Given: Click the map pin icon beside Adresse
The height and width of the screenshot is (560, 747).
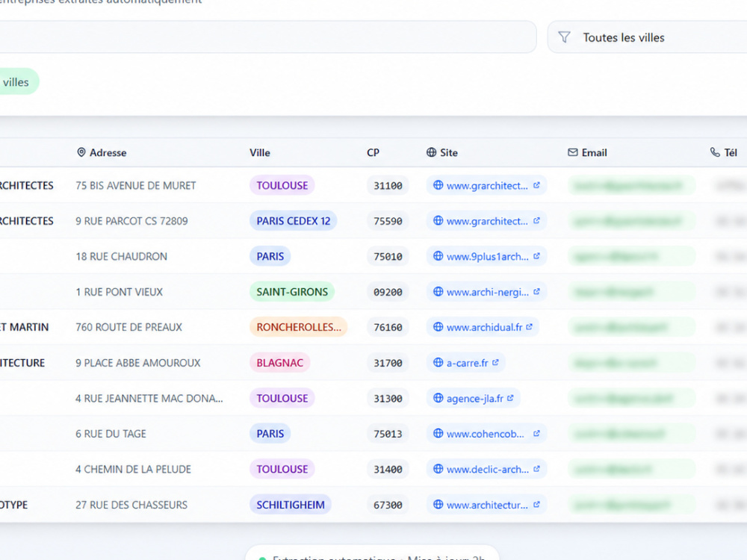Looking at the screenshot, I should point(81,152).
